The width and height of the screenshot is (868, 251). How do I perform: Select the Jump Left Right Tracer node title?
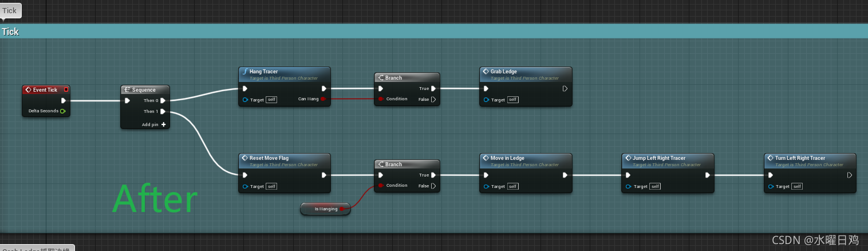[658, 158]
